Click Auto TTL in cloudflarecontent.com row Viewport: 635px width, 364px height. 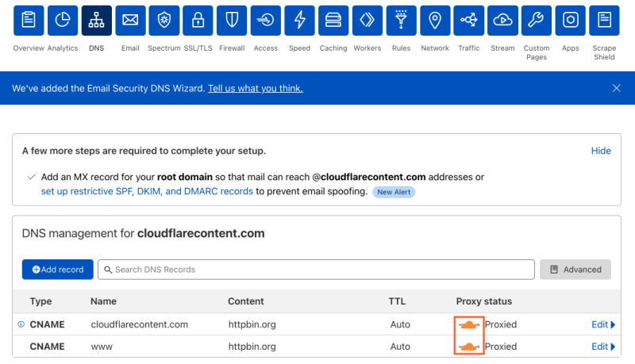tap(400, 324)
